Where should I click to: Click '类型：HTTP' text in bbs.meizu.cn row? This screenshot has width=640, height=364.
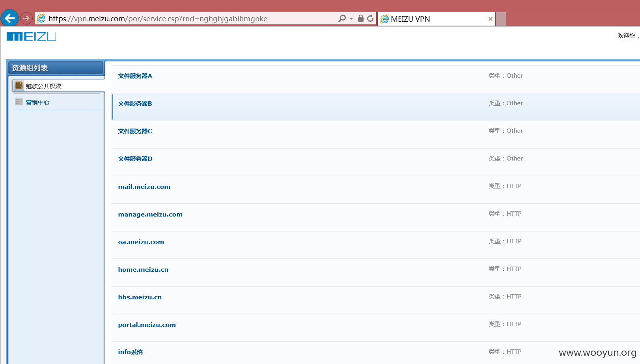pos(505,296)
